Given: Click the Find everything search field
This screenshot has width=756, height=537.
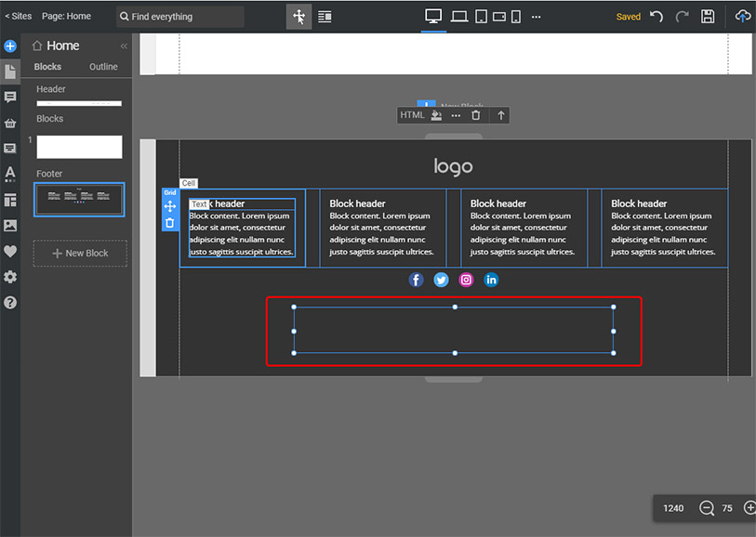Looking at the screenshot, I should pyautogui.click(x=180, y=17).
